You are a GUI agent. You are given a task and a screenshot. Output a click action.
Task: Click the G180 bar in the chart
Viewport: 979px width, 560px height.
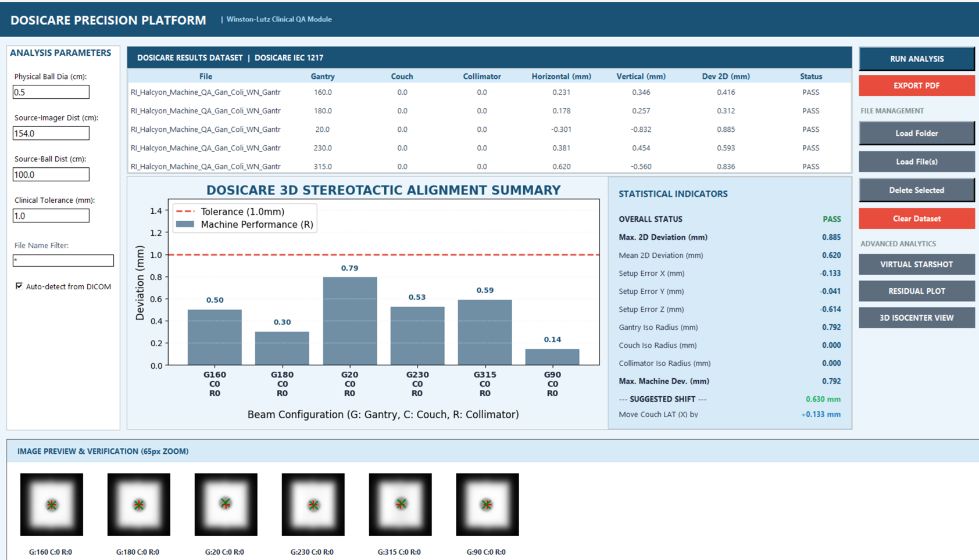pos(282,348)
